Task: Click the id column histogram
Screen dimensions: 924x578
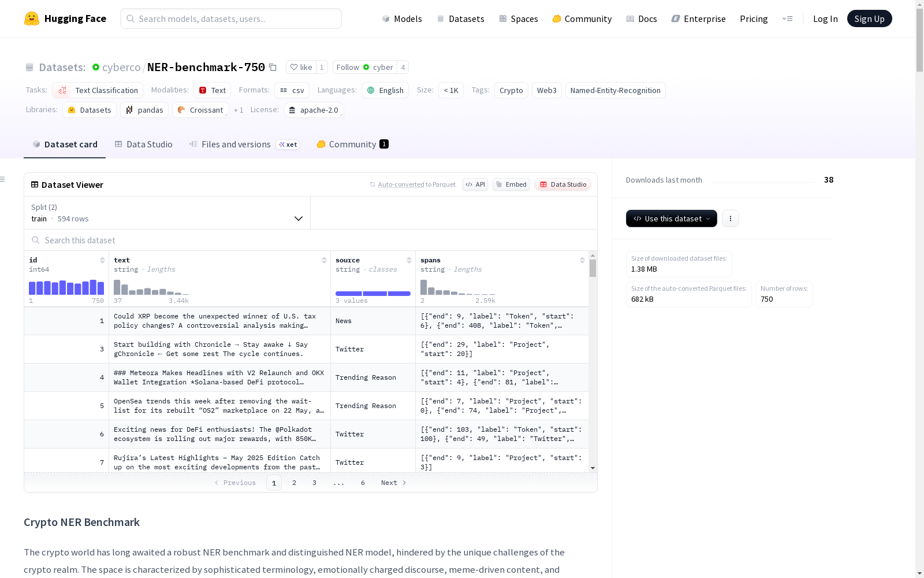Action: pos(66,287)
